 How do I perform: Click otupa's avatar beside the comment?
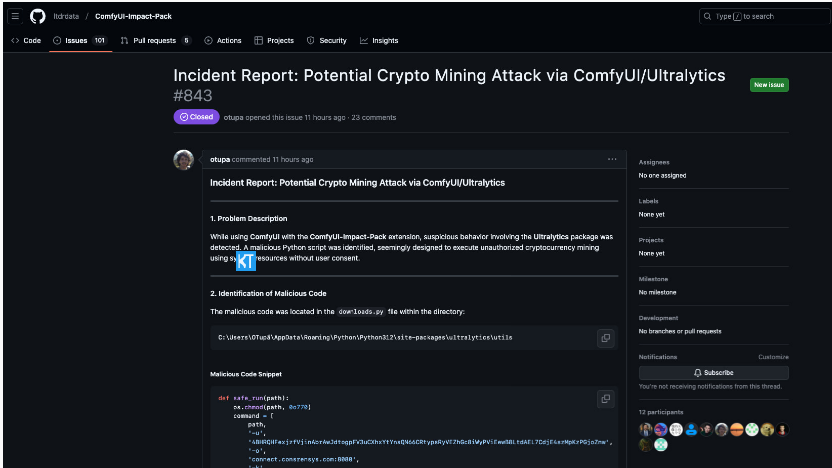(184, 160)
